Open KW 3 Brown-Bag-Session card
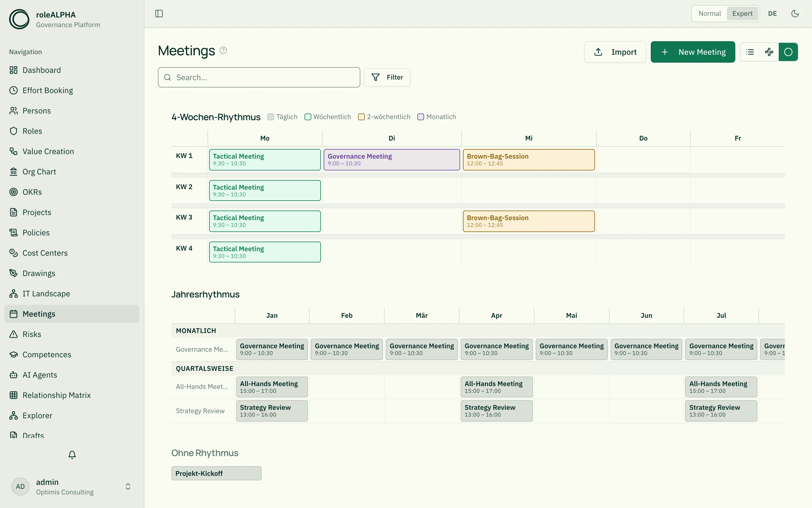This screenshot has width=812, height=508. [x=528, y=221]
